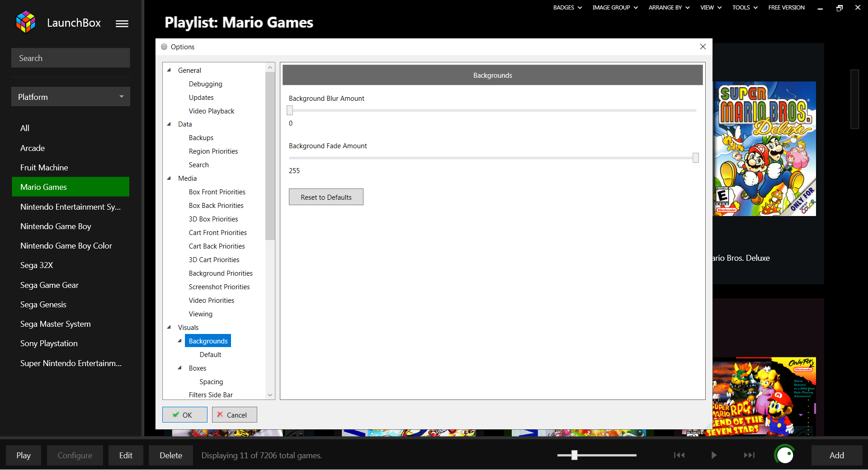Click the Add button
This screenshot has height=470, width=868.
837,455
